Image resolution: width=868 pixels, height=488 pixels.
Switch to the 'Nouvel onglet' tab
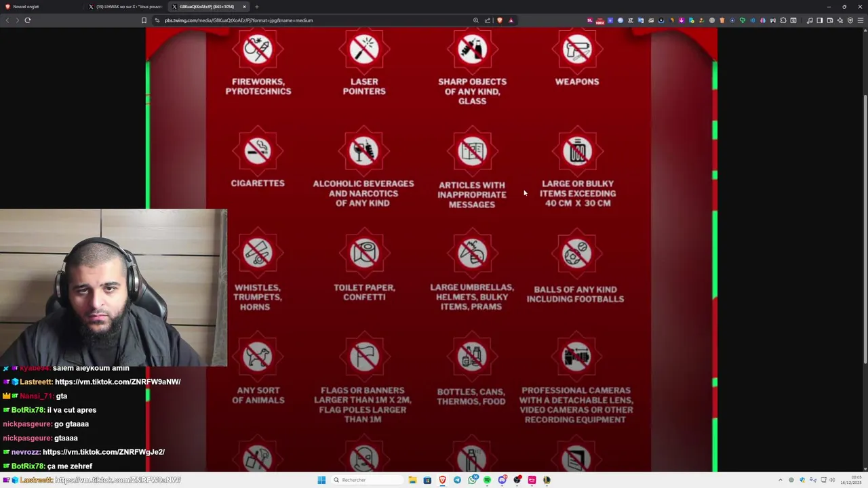[41, 7]
